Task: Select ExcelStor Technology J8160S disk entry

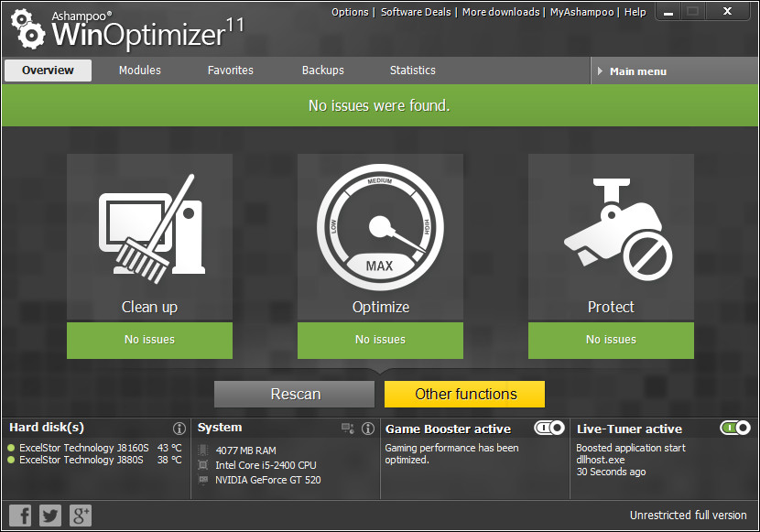Action: tap(84, 448)
